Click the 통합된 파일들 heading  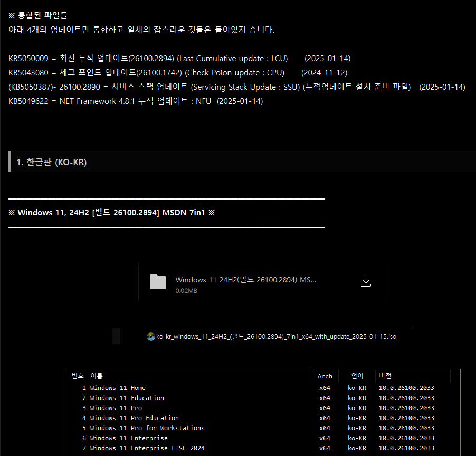[38, 15]
